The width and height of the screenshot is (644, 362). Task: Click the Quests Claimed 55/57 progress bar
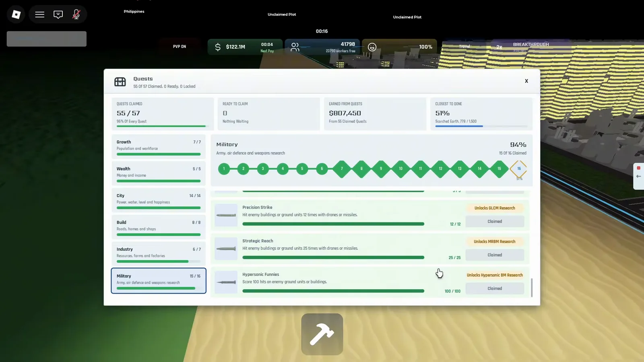[x=163, y=126]
